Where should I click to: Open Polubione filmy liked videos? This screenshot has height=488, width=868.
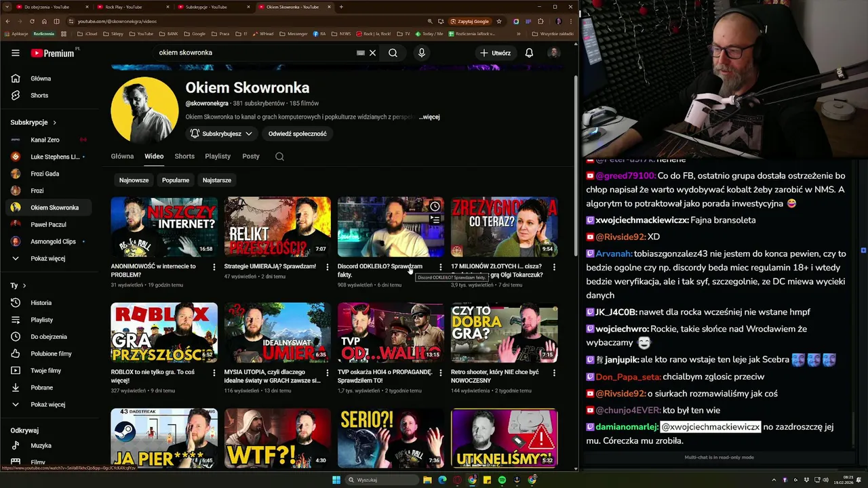click(x=47, y=354)
